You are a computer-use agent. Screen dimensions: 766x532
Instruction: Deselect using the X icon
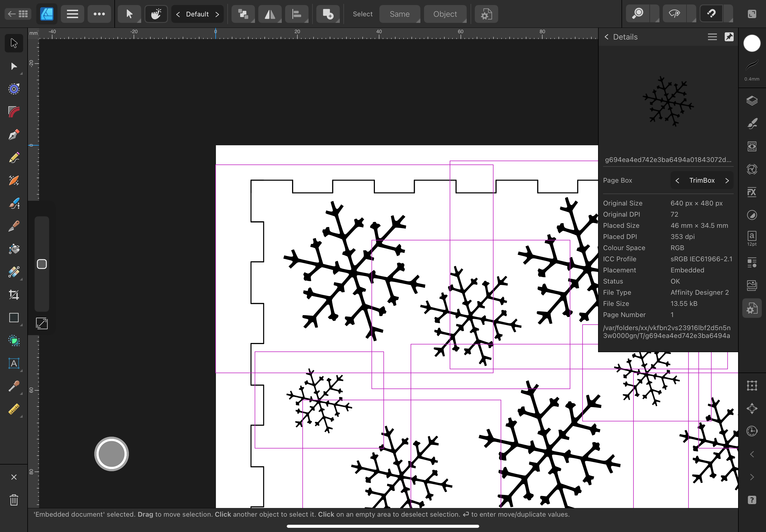pyautogui.click(x=14, y=477)
